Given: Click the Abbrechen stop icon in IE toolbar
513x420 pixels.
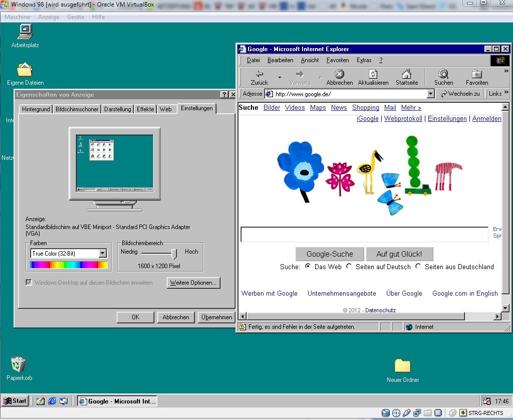Looking at the screenshot, I should [x=339, y=74].
